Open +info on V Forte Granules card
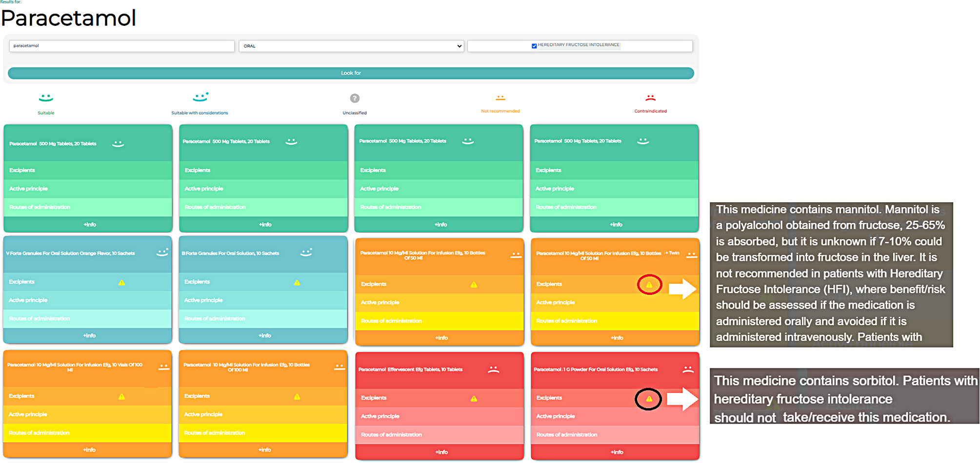This screenshot has width=980, height=463. (89, 336)
